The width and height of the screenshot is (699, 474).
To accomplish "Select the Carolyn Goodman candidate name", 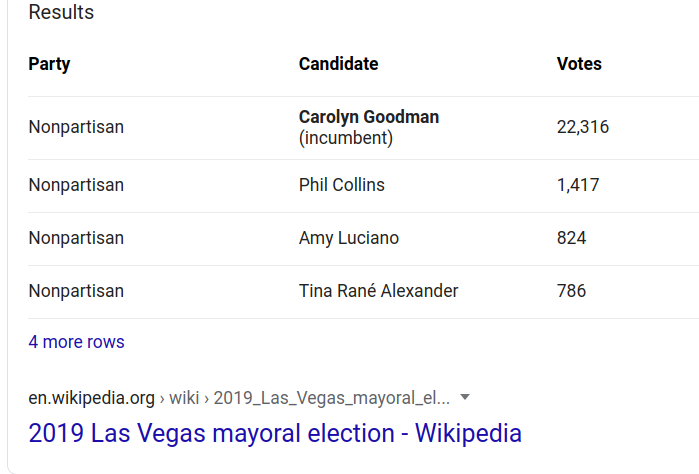I will click(x=369, y=117).
